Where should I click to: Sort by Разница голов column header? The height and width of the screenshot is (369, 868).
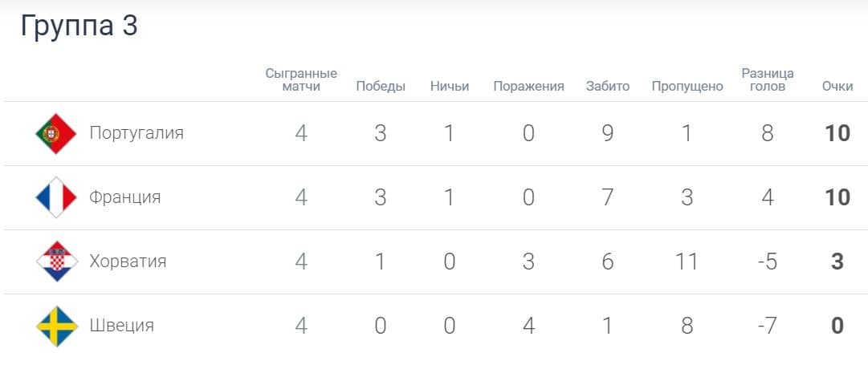768,79
